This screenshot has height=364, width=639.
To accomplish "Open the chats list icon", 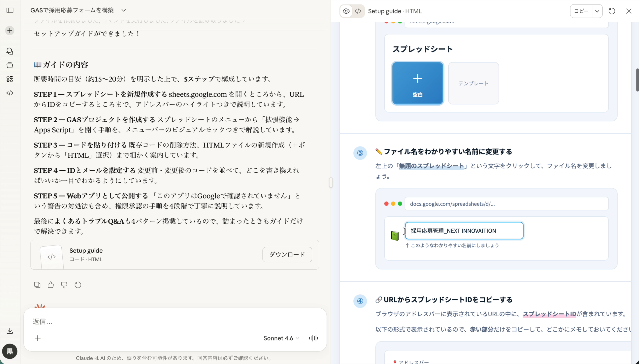I will point(10,51).
